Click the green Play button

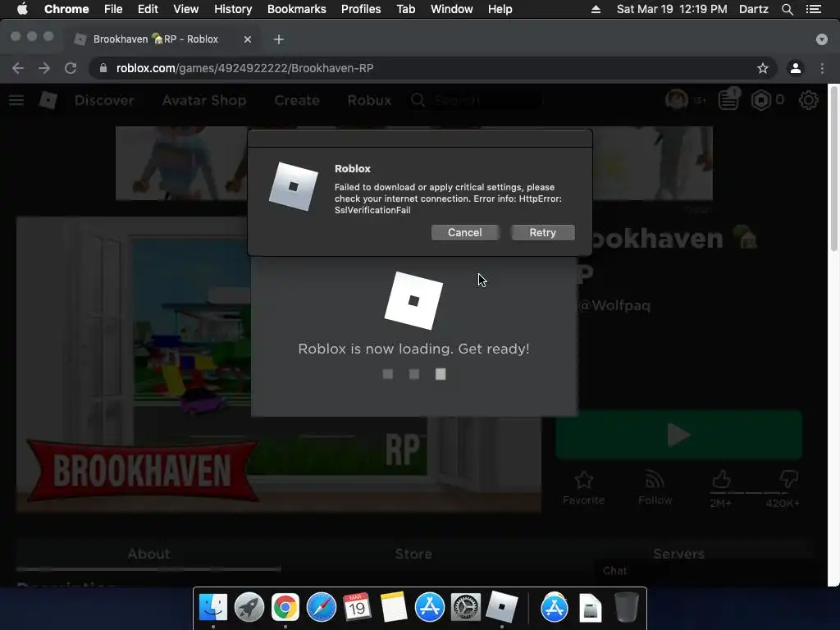pos(678,435)
